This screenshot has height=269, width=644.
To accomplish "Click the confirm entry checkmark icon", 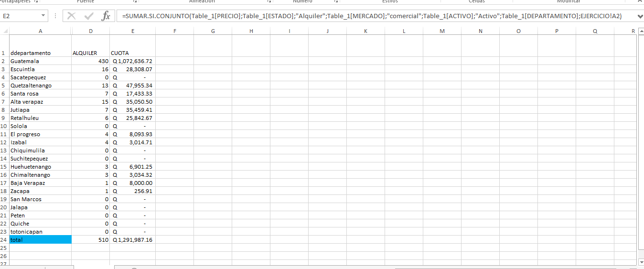I will [89, 16].
